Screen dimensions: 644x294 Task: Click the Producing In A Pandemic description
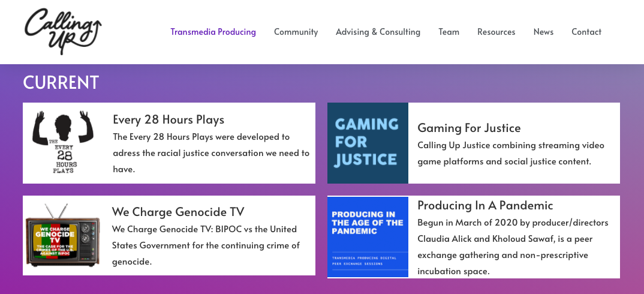(x=513, y=247)
